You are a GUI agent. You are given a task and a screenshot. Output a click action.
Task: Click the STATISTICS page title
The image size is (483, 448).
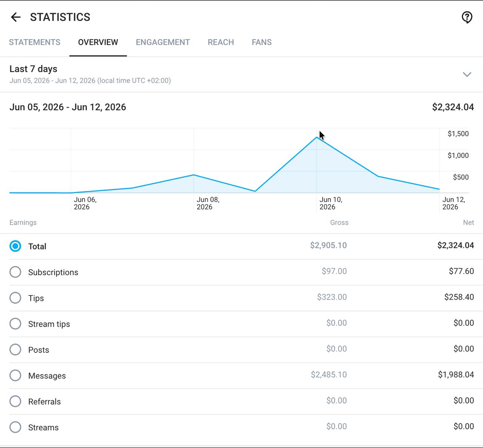60,17
